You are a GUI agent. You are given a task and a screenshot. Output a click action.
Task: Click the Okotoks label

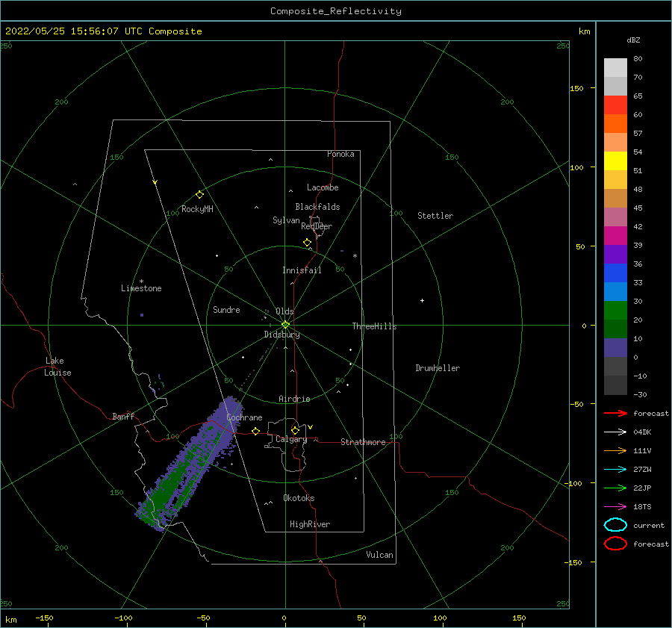tap(299, 498)
